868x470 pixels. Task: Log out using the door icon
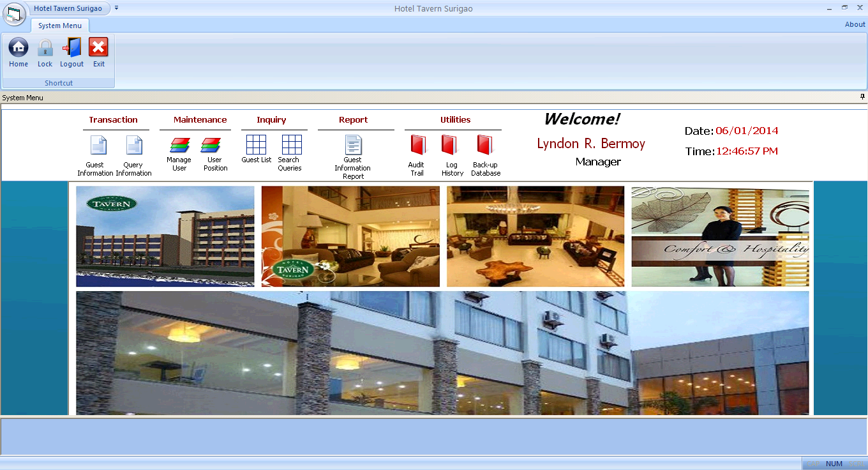72,48
